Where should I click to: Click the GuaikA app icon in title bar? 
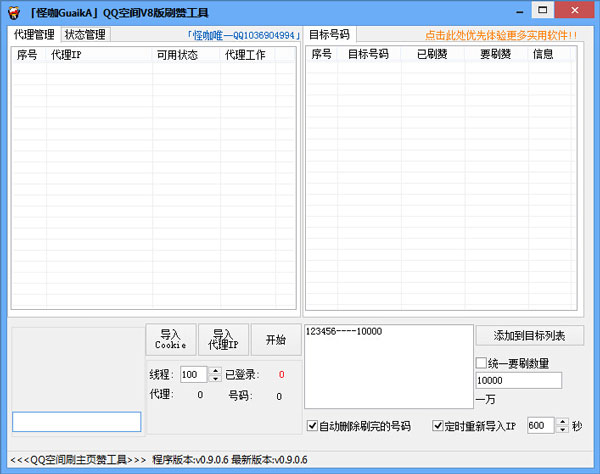(x=14, y=13)
